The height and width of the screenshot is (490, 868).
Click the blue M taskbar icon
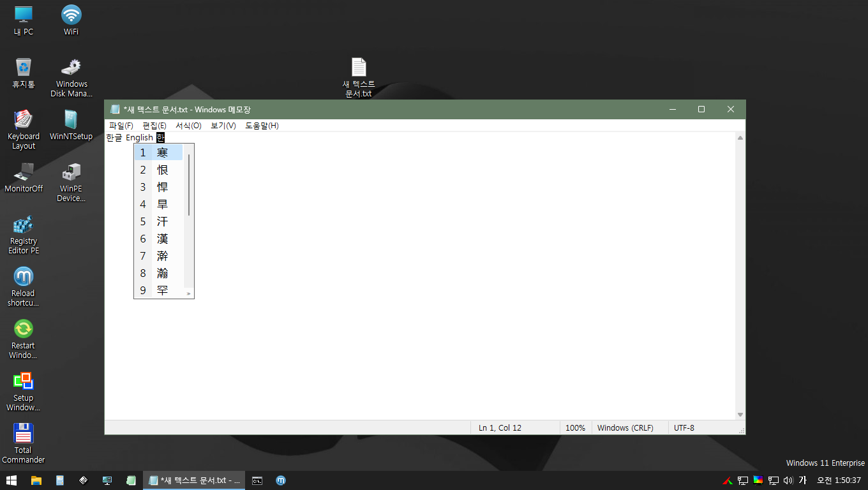[281, 480]
